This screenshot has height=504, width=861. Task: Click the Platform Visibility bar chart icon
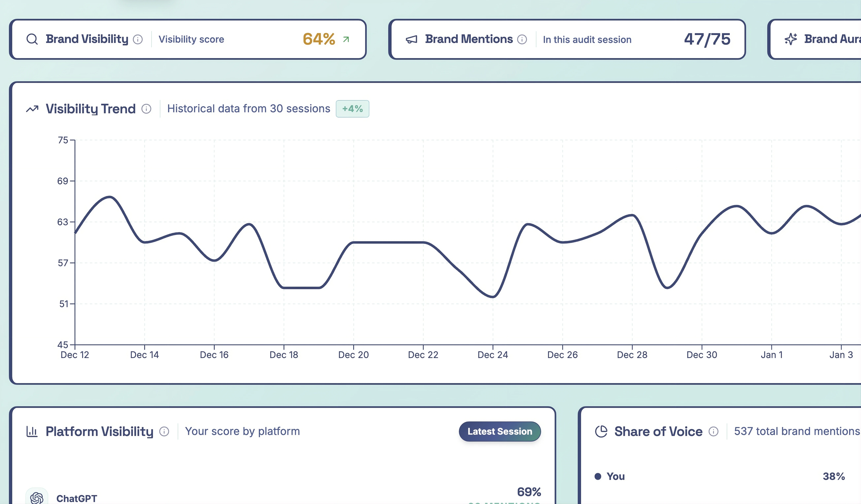(32, 431)
